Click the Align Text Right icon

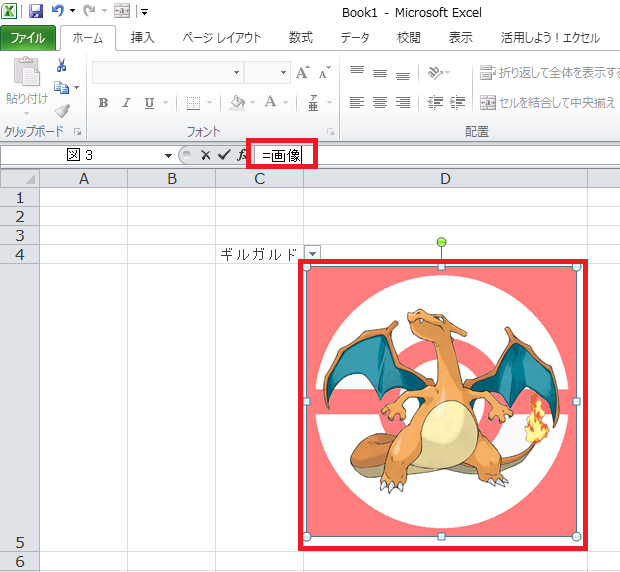click(403, 103)
